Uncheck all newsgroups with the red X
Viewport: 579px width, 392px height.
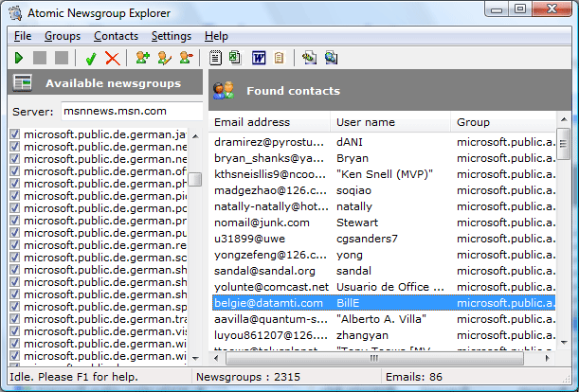pyautogui.click(x=112, y=59)
